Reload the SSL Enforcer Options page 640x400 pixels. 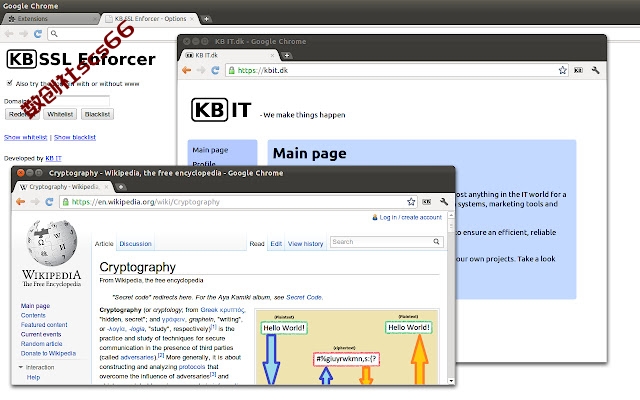[x=38, y=33]
